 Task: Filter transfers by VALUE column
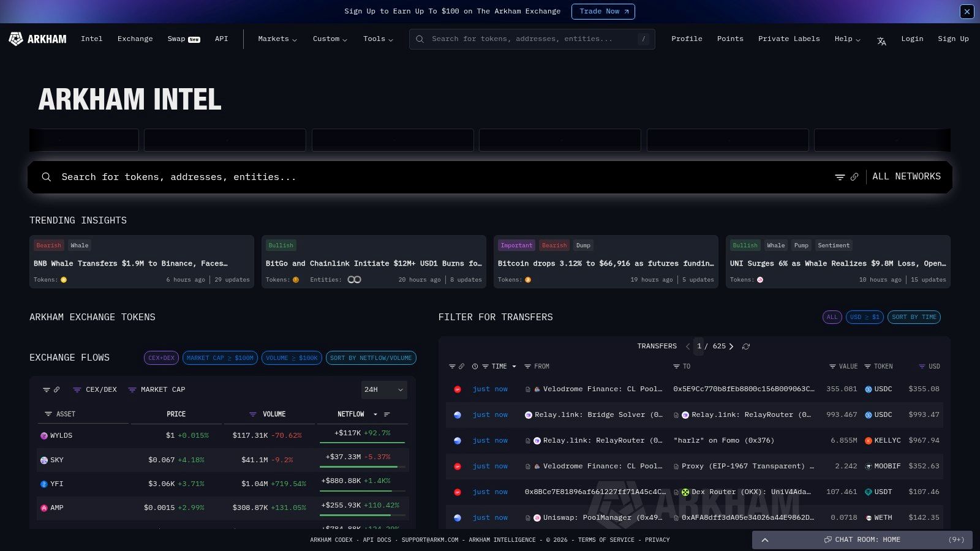[832, 367]
